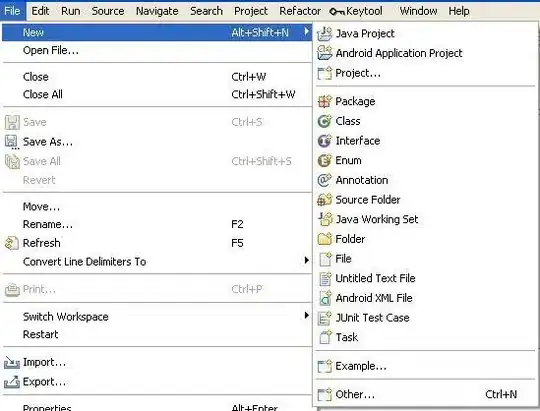Pick the Source Folder label
This screenshot has height=411, width=540.
[x=368, y=200]
